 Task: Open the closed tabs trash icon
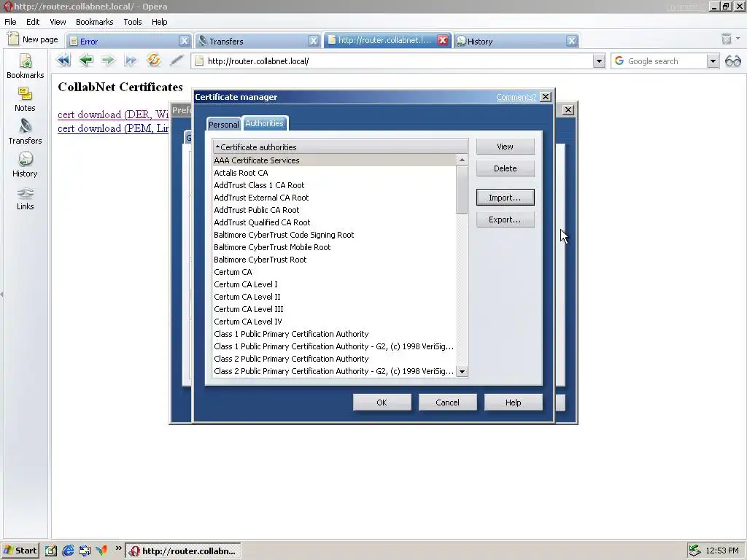click(726, 39)
